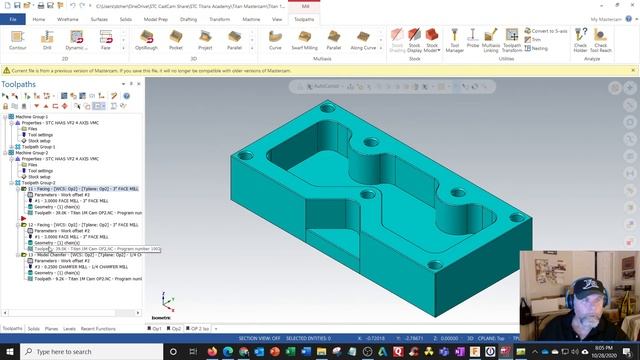Choose the Project 3D toolpath
Viewport: 640px width, 360px height.
click(205, 40)
